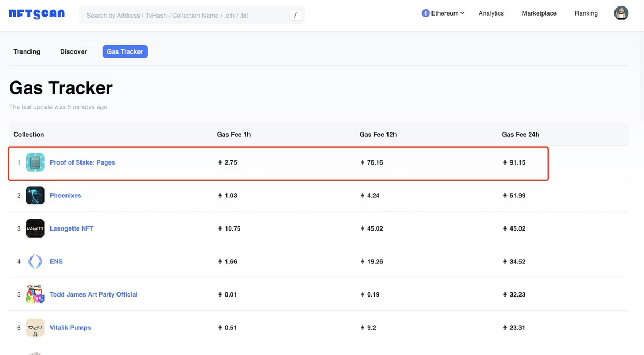Open Lasogette NFT collection thumbnail

point(35,228)
